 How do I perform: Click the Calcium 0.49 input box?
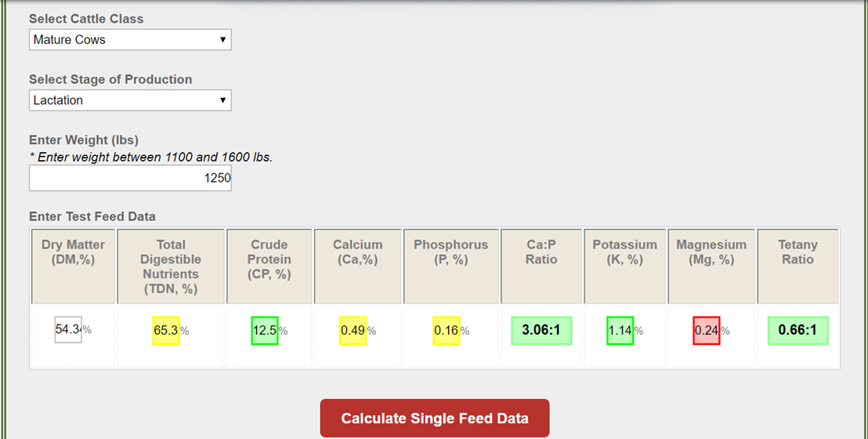pyautogui.click(x=353, y=330)
